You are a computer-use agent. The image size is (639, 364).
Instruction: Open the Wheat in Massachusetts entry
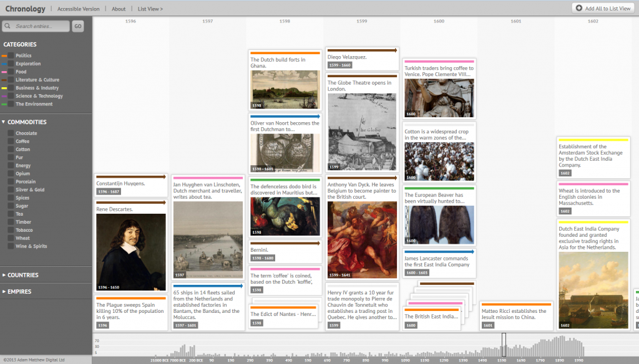[x=593, y=199]
